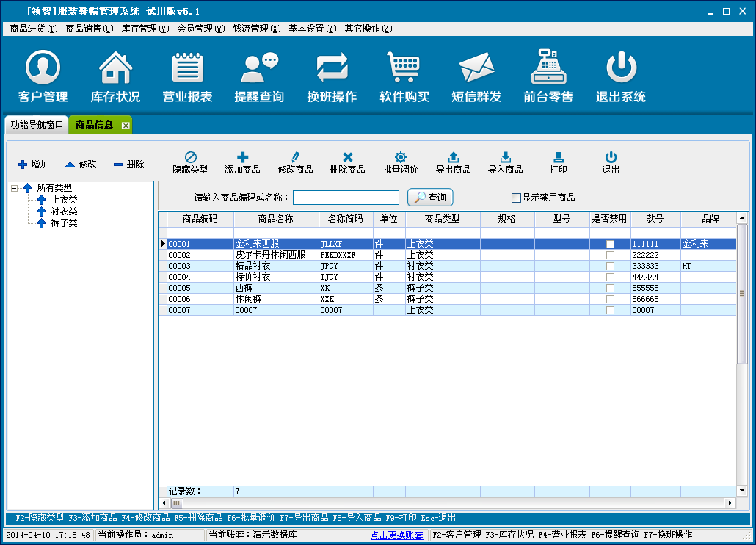Open 短信群发 envelope icon
Screen dimensions: 756x545
coord(476,68)
